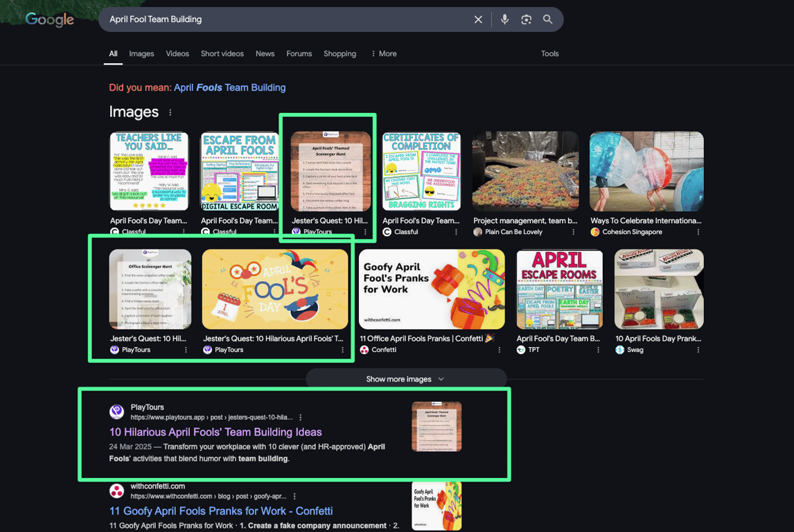Click the PlayTours favicon in web result
This screenshot has width=794, height=532.
117,411
